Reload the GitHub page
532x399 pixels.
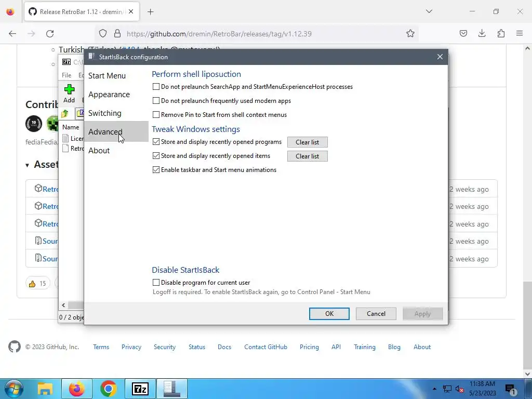pyautogui.click(x=50, y=34)
